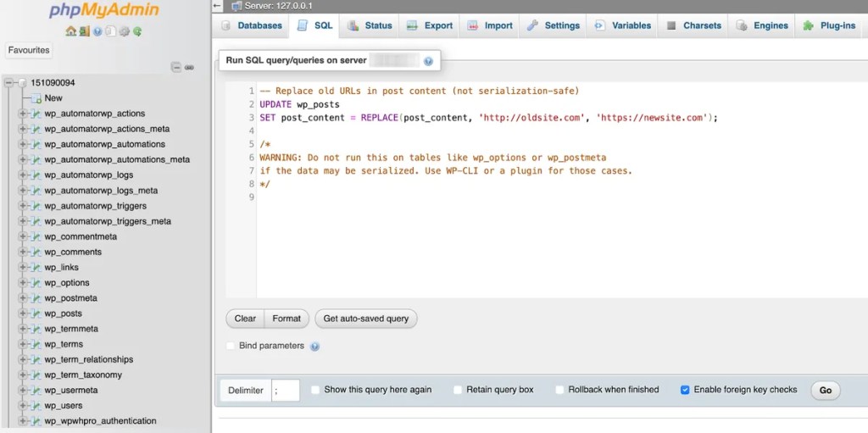Expand wp_terms table node

(23, 344)
